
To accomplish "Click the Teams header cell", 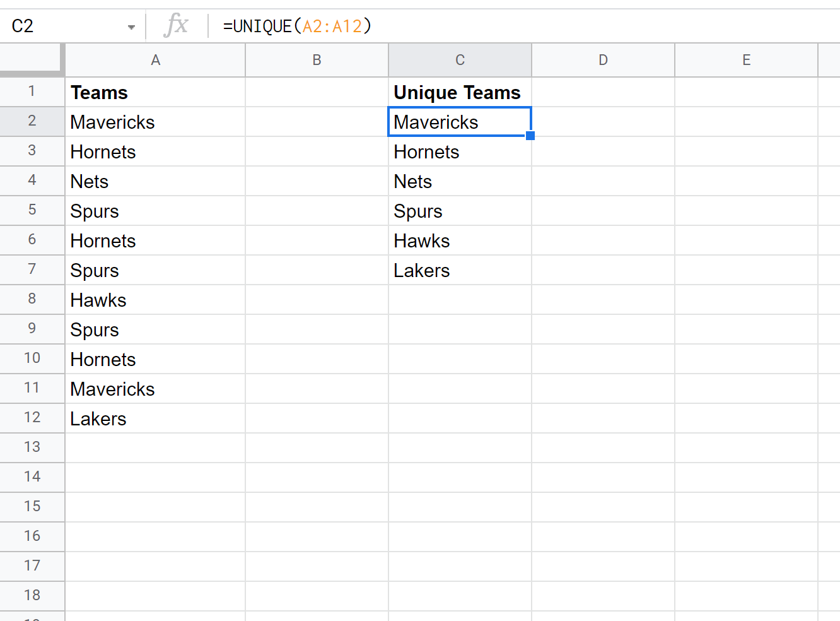I will [x=155, y=92].
